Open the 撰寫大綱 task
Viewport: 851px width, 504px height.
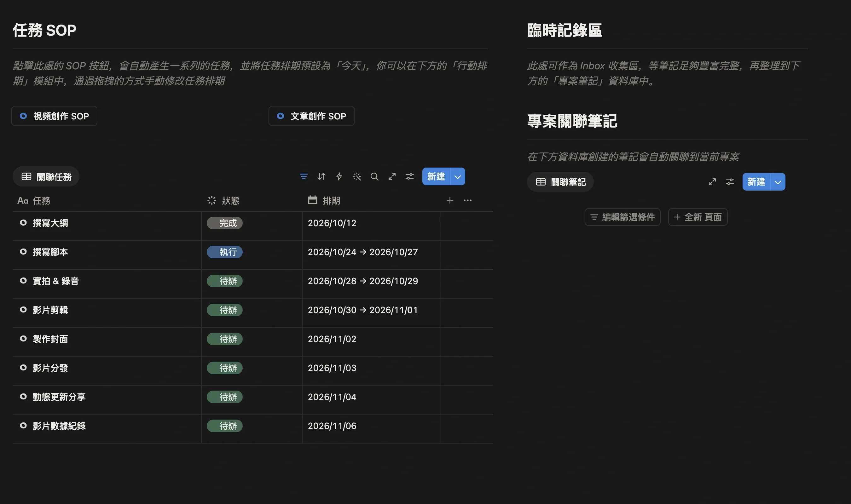[50, 223]
